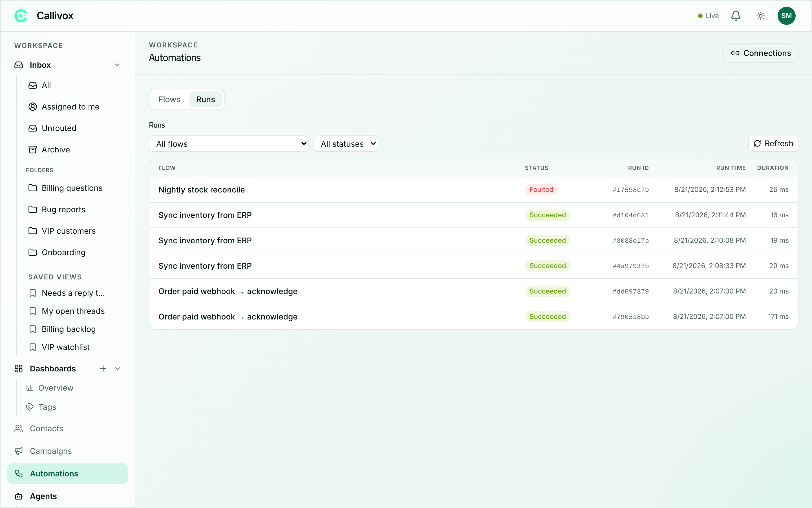
Task: Click the Duration column header
Action: coord(773,168)
